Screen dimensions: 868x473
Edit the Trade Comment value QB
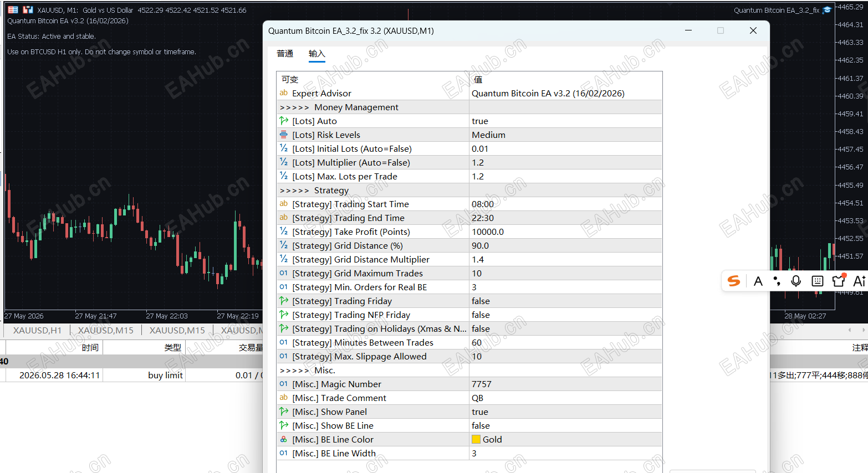pos(565,398)
